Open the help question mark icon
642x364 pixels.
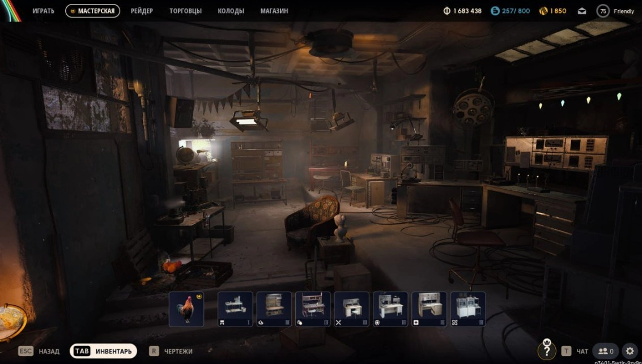tap(547, 350)
